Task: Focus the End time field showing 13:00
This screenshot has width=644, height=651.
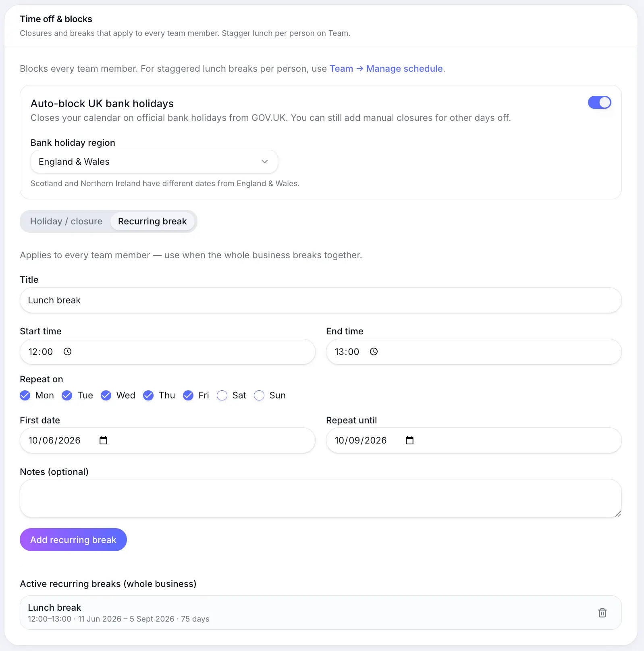Action: [474, 352]
